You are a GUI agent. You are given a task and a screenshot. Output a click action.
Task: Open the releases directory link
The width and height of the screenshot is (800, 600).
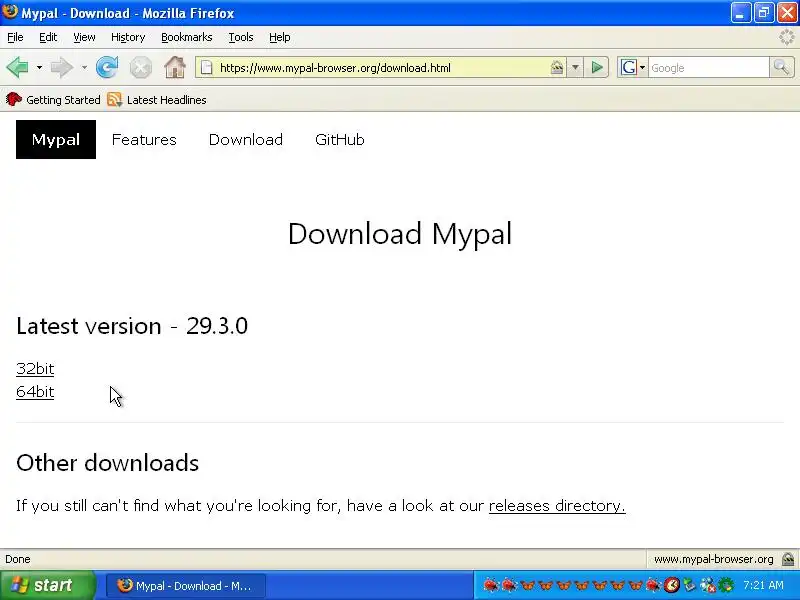coord(557,506)
